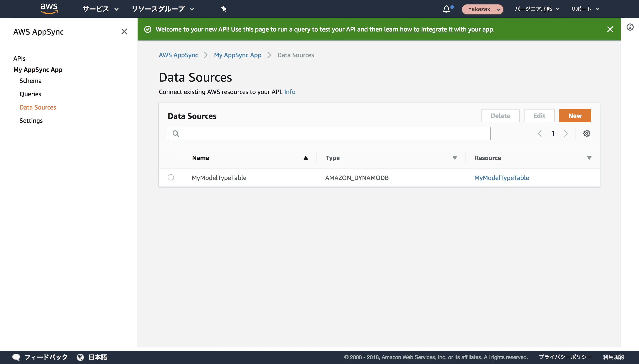This screenshot has height=364, width=639.
Task: Open the learn how to integrate link
Action: pyautogui.click(x=438, y=29)
